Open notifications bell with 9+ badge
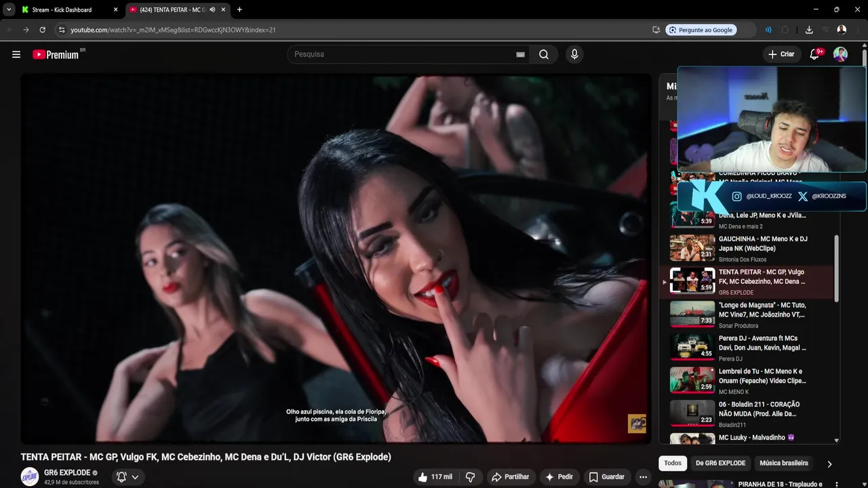This screenshot has height=488, width=868. click(815, 54)
